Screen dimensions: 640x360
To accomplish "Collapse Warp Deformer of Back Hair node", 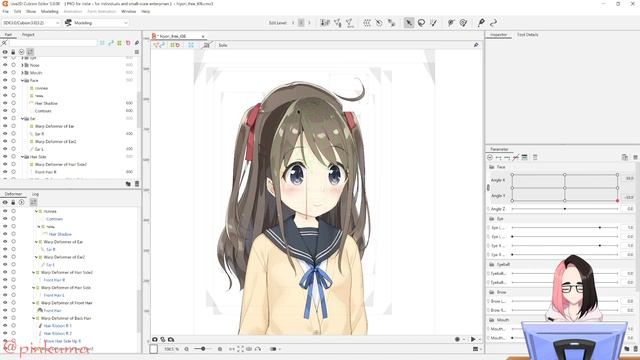I will pos(33,318).
